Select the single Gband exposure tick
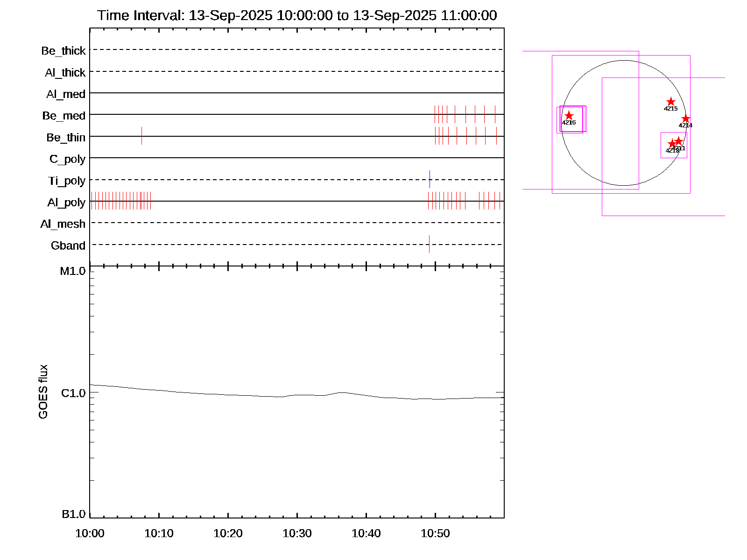747x560 pixels. [x=429, y=244]
